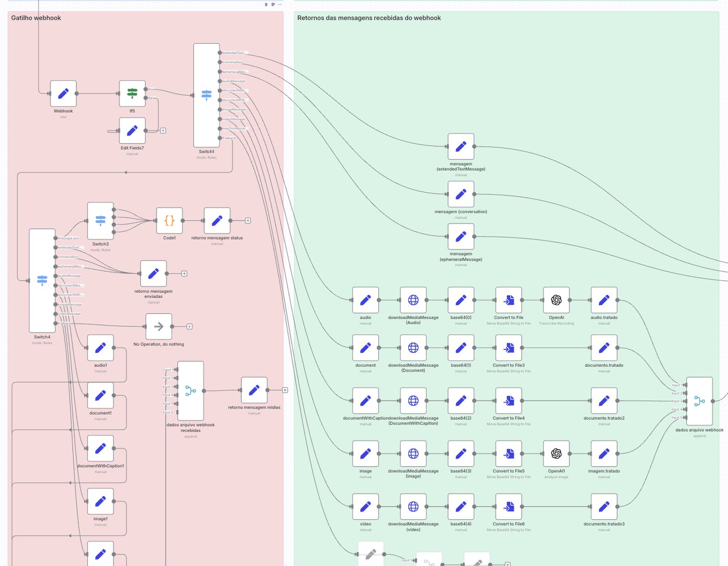Change the sticky note color palette
This screenshot has width=728, height=566.
pyautogui.click(x=273, y=5)
